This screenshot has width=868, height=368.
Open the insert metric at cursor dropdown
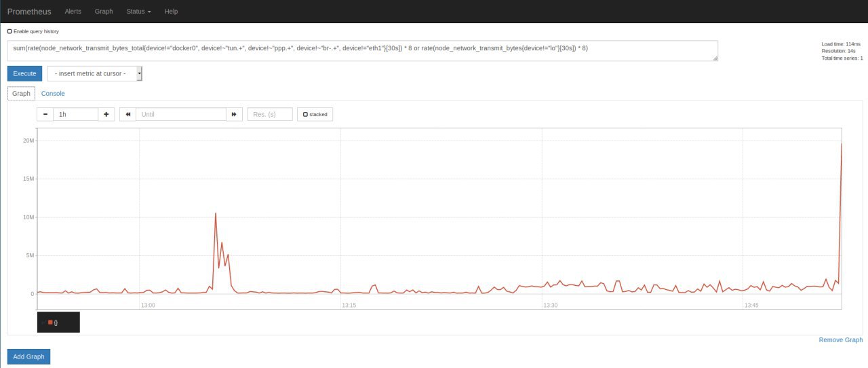coord(95,73)
